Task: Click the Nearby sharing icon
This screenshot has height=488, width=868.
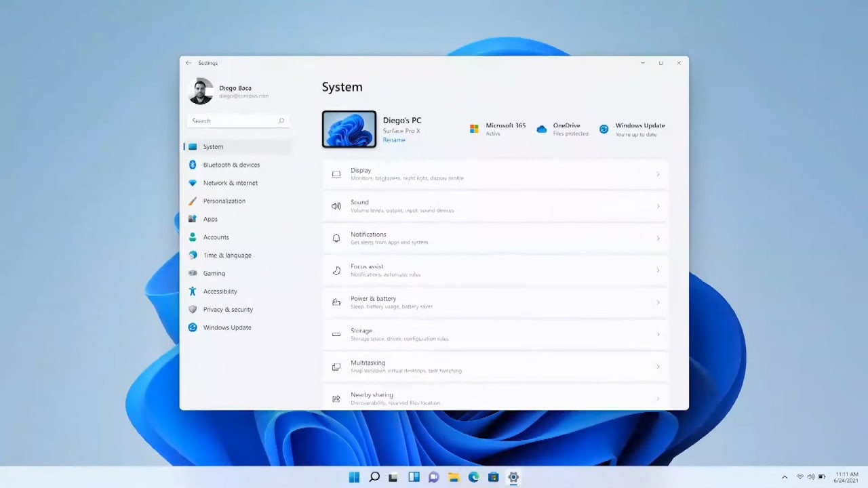Action: tap(336, 399)
